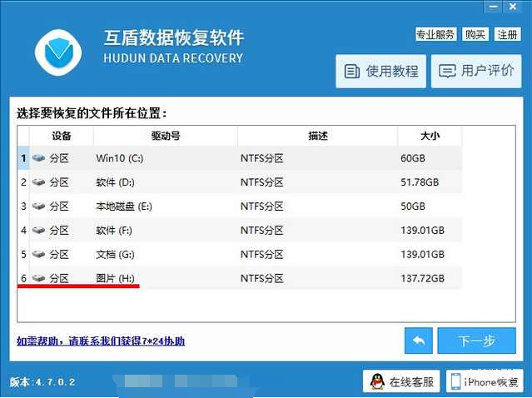The width and height of the screenshot is (532, 398).
Task: Proceed with 下一步 next button
Action: (476, 341)
